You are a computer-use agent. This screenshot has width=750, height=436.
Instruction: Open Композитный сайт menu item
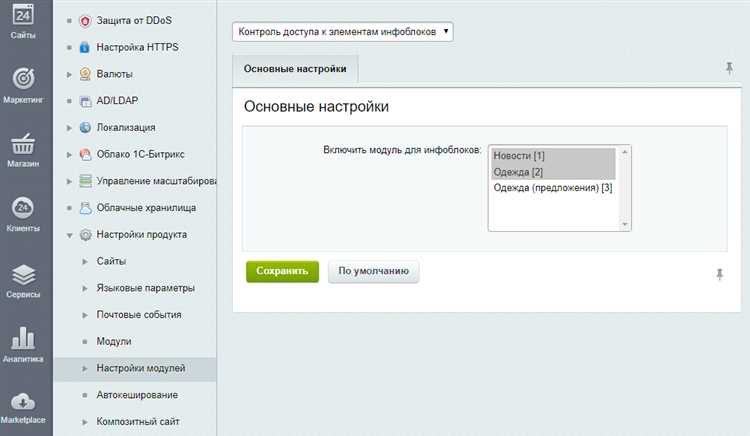point(138,422)
